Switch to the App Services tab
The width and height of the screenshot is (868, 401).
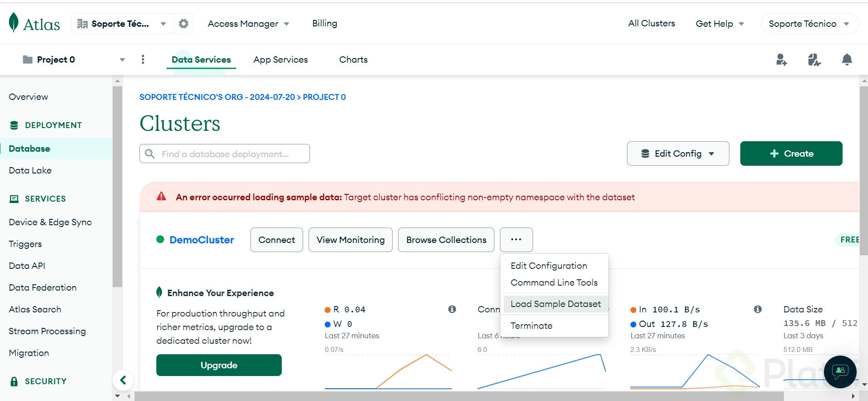pos(280,59)
